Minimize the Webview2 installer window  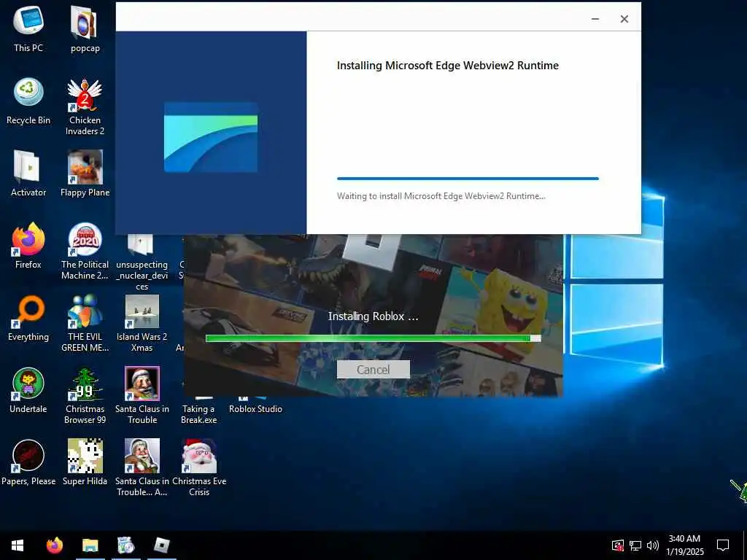click(595, 19)
